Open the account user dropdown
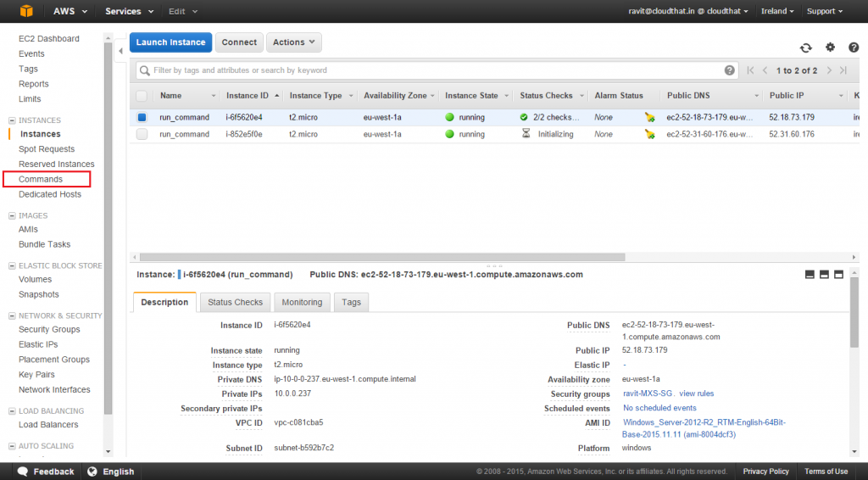The height and width of the screenshot is (480, 868). (688, 11)
